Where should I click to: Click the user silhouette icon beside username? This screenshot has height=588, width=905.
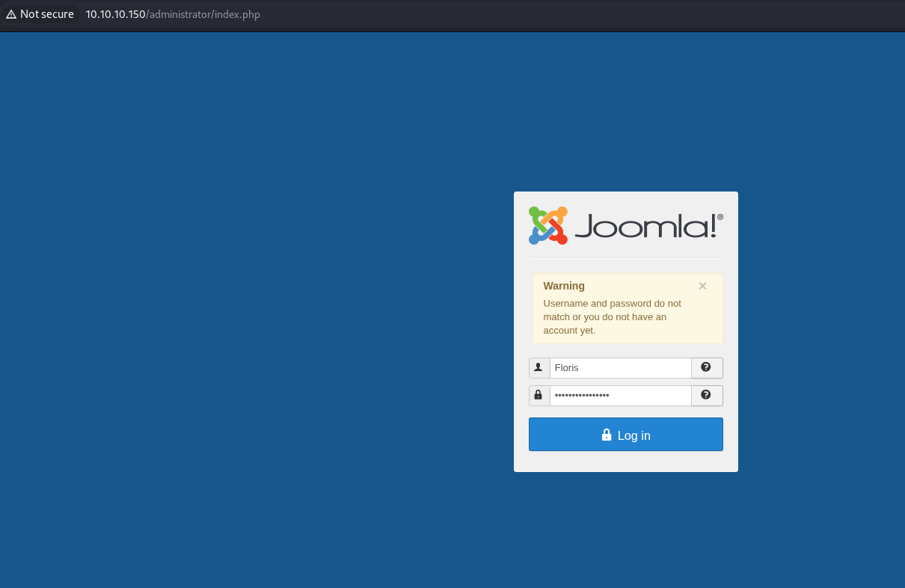(x=539, y=367)
